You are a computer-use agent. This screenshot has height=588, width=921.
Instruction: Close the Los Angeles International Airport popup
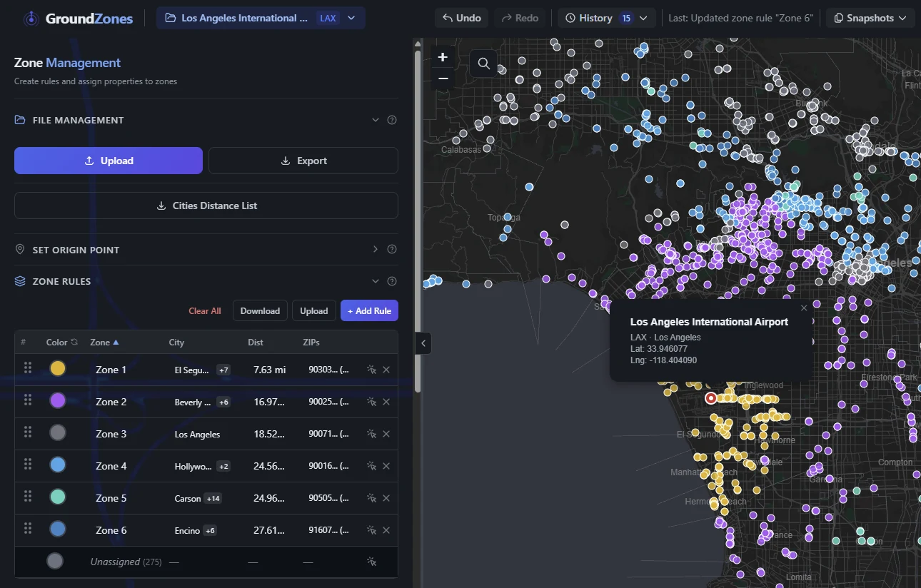pyautogui.click(x=804, y=308)
